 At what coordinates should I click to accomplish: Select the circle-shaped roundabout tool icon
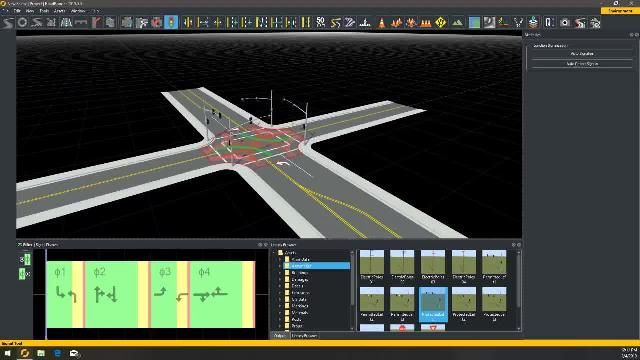[22, 22]
